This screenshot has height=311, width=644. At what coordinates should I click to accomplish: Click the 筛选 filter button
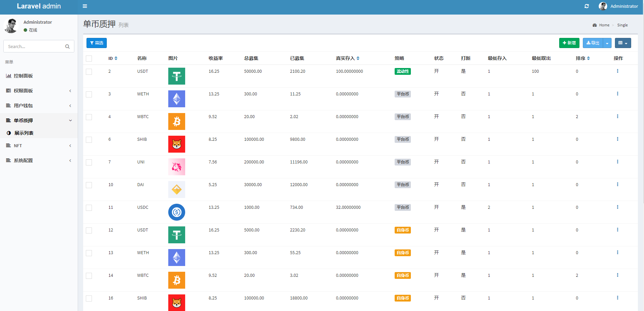(97, 43)
